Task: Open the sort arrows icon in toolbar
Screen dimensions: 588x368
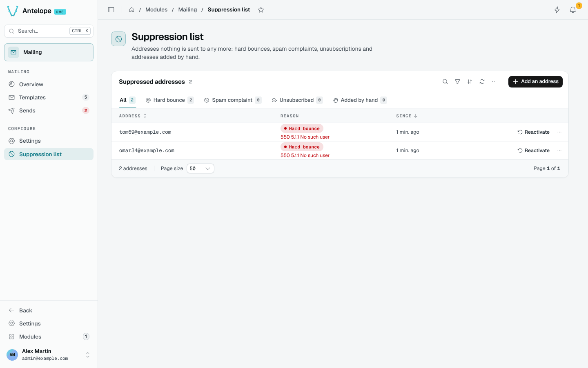Action: (x=470, y=82)
